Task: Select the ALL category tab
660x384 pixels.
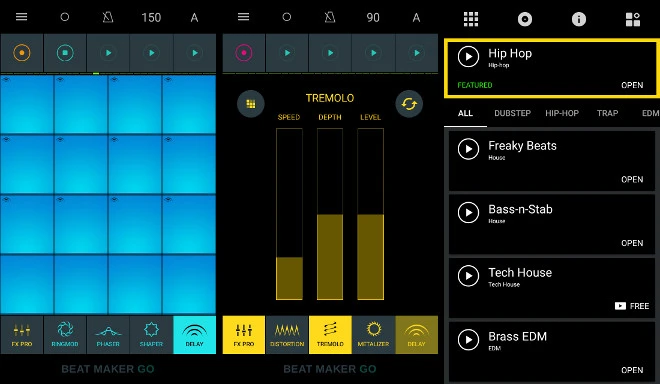Action: point(465,113)
